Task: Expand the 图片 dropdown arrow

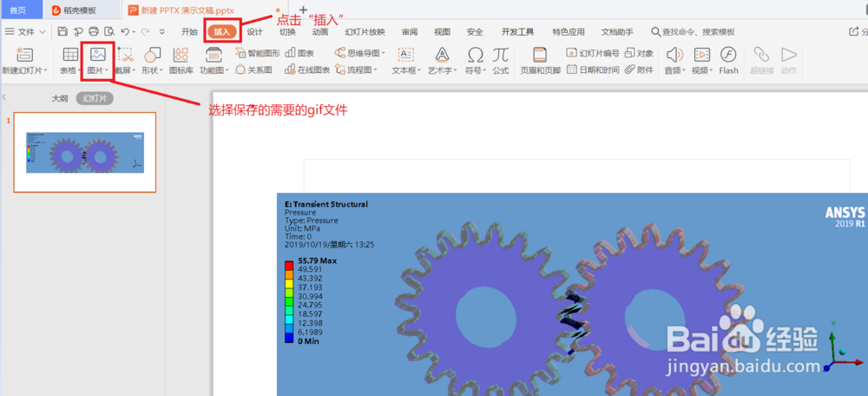Action: point(106,71)
